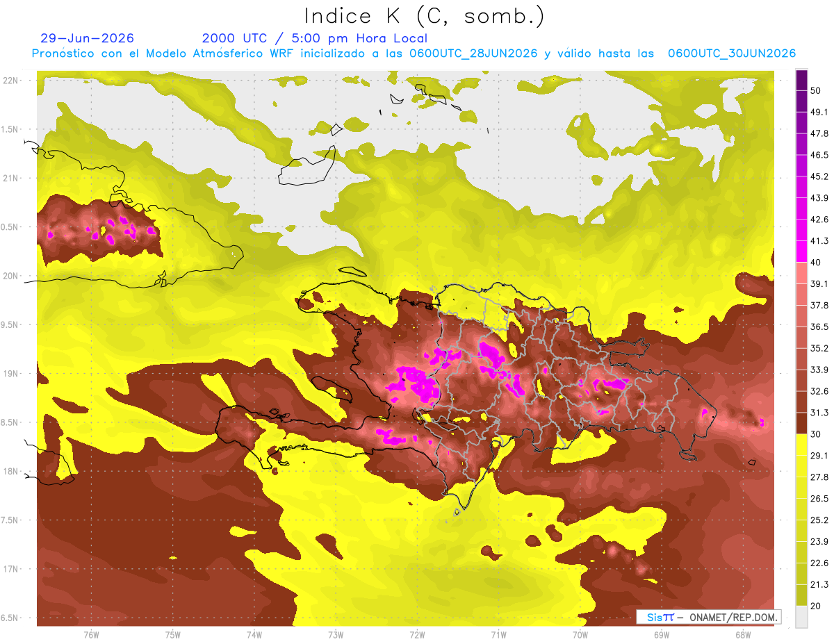Click the 1.5N latitude axis label

point(10,129)
